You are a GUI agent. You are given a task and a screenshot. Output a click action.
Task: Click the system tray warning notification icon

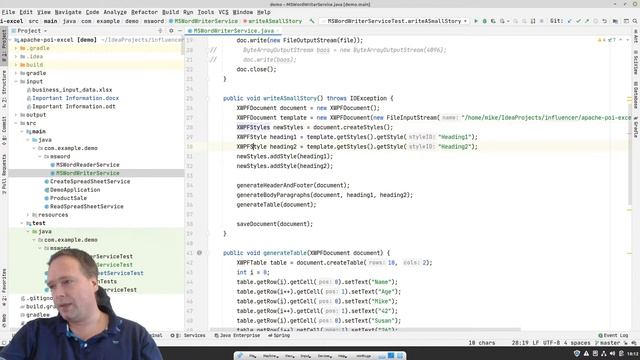[x=586, y=353]
